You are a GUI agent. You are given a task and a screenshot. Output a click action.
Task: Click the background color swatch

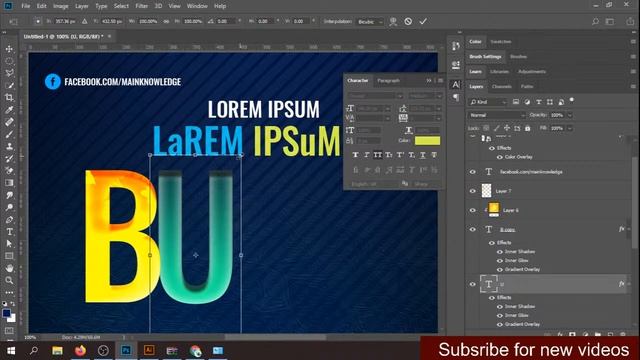tap(12, 318)
